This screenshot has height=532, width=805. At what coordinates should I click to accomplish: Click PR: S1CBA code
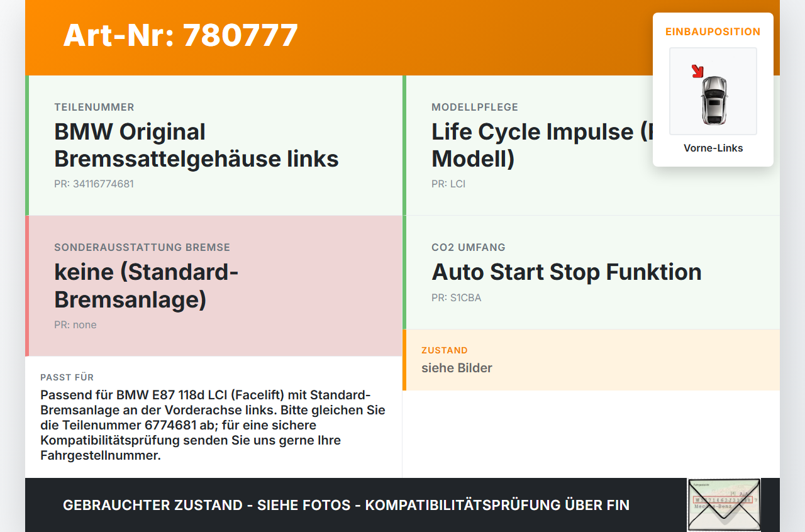click(457, 297)
